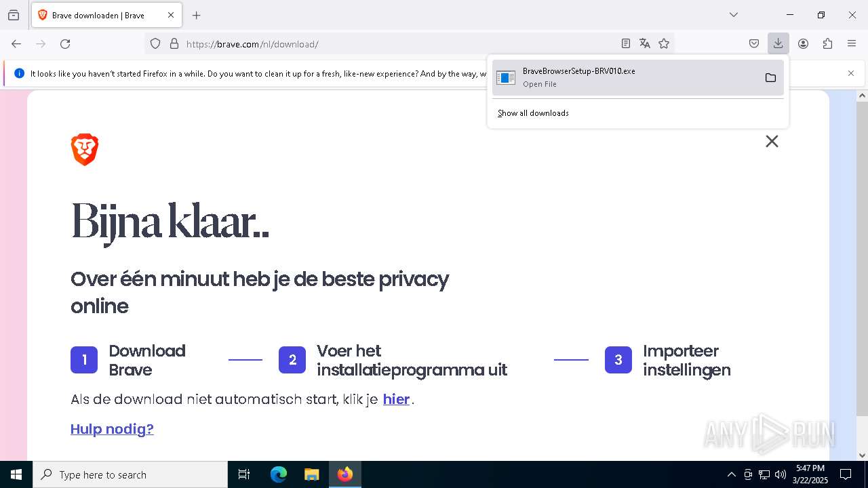This screenshot has height=488, width=868.
Task: Reload the current page
Action: (x=65, y=43)
